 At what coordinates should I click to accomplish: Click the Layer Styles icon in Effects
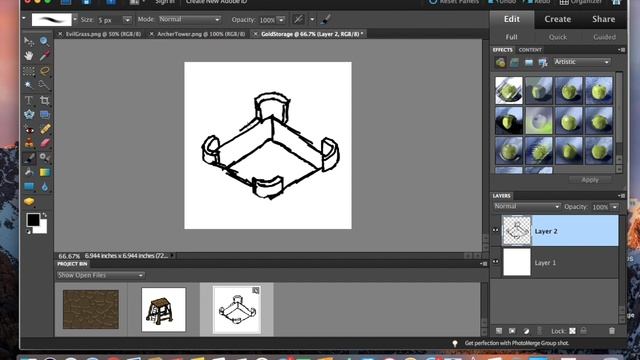point(514,62)
